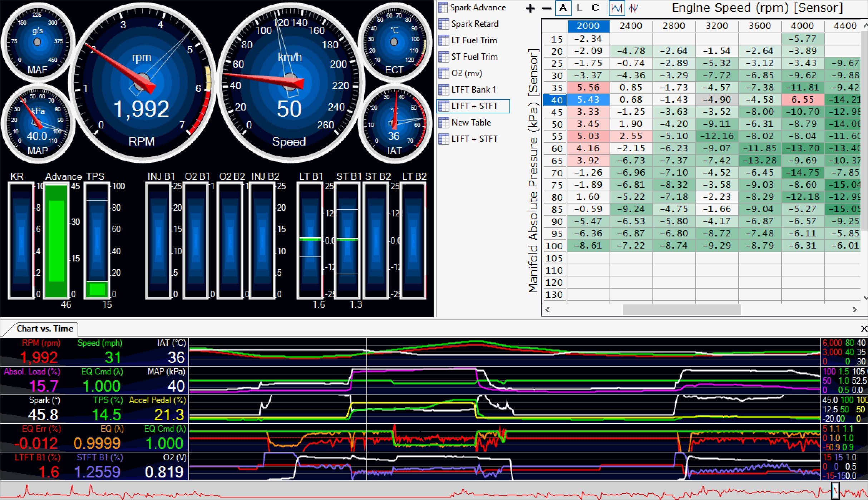The image size is (868, 500).
Task: Click the minus icon in the table toolbar
Action: point(547,8)
